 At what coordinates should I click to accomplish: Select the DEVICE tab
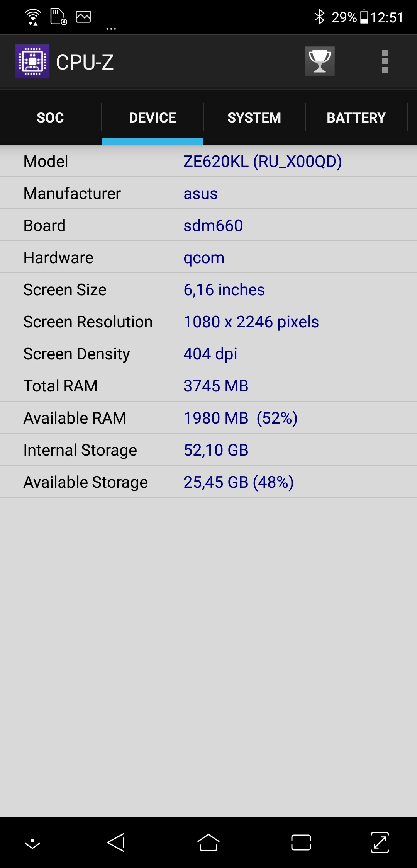(153, 117)
